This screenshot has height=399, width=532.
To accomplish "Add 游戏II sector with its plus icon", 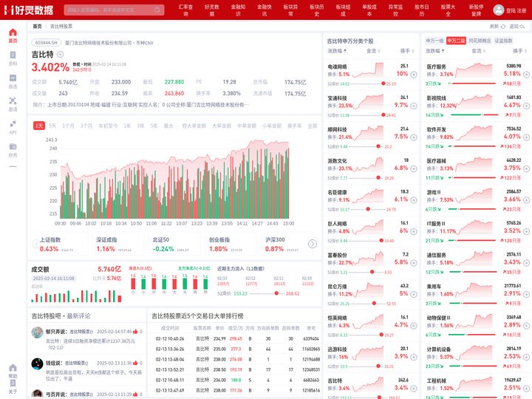I will pyautogui.click(x=526, y=200).
